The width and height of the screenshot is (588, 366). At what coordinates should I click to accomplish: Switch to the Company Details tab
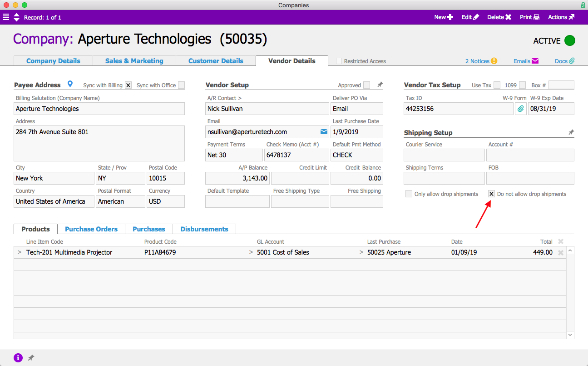point(53,61)
